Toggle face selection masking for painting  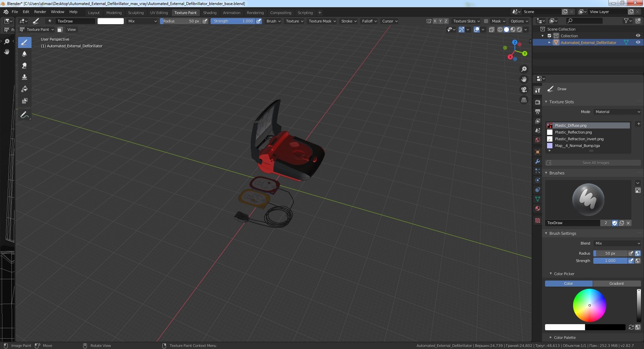60,30
